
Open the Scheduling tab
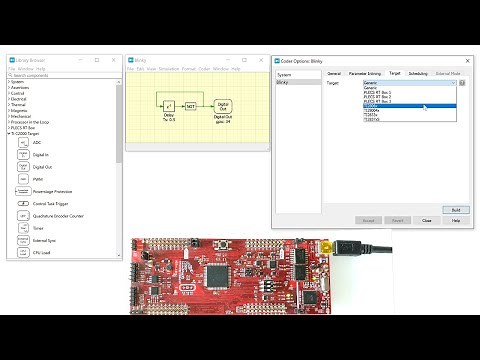click(x=418, y=73)
